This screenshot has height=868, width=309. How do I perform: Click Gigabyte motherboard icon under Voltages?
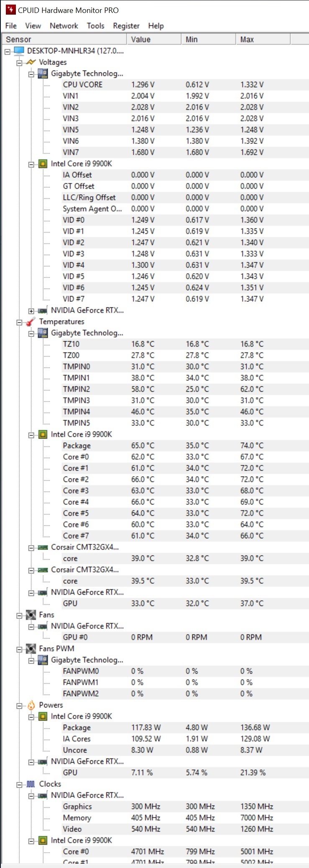[x=43, y=74]
